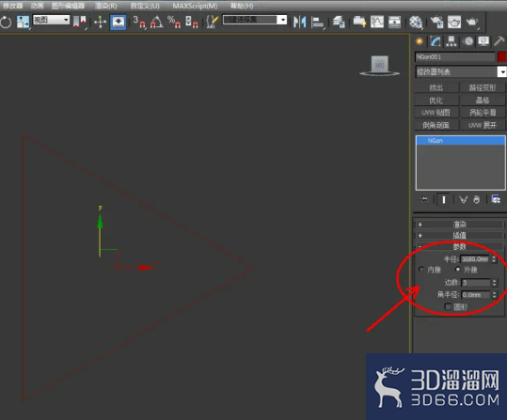Switch to the Create panel tab

pos(420,41)
